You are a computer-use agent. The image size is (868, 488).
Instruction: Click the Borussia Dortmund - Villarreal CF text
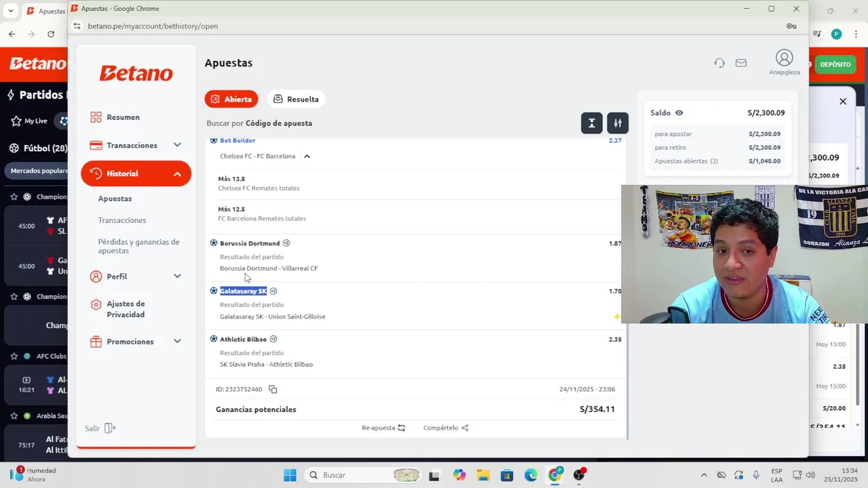tap(269, 268)
